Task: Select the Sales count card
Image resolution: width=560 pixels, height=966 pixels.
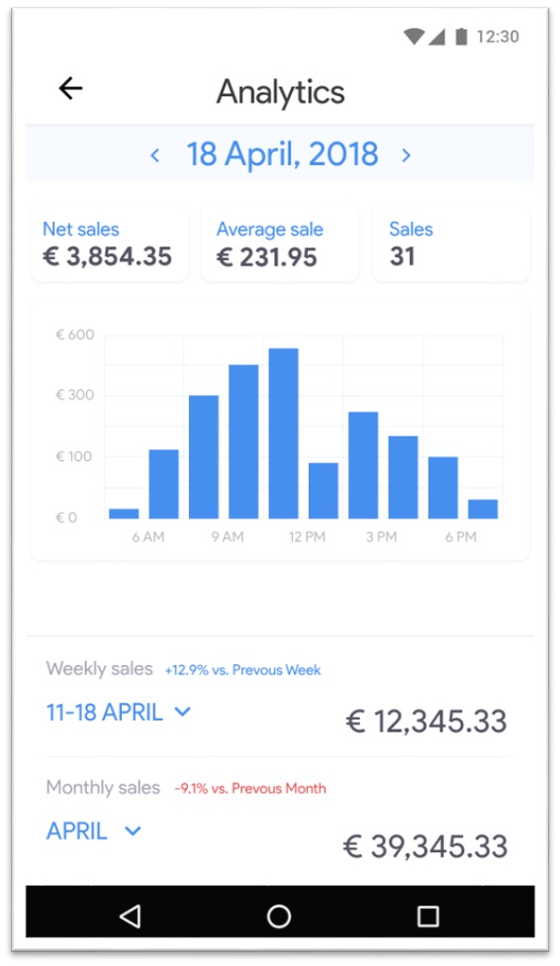Action: coord(451,243)
